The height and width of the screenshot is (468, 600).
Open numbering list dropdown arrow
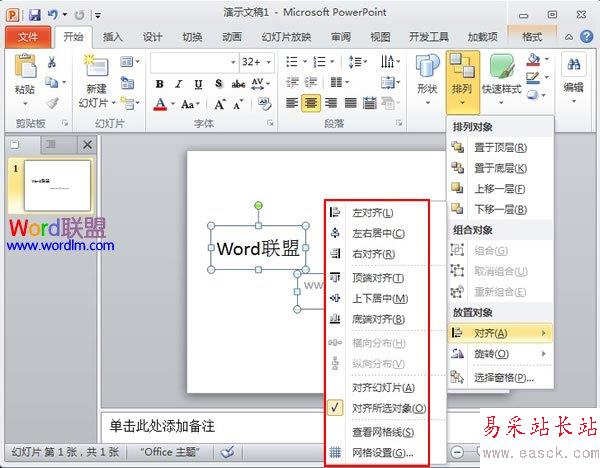click(x=332, y=62)
